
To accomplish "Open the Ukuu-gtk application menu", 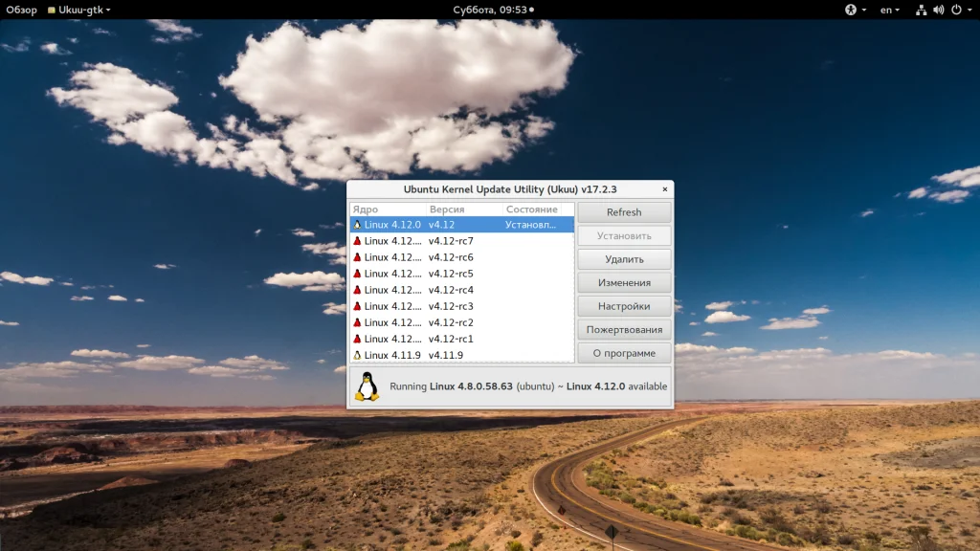I will pyautogui.click(x=79, y=10).
